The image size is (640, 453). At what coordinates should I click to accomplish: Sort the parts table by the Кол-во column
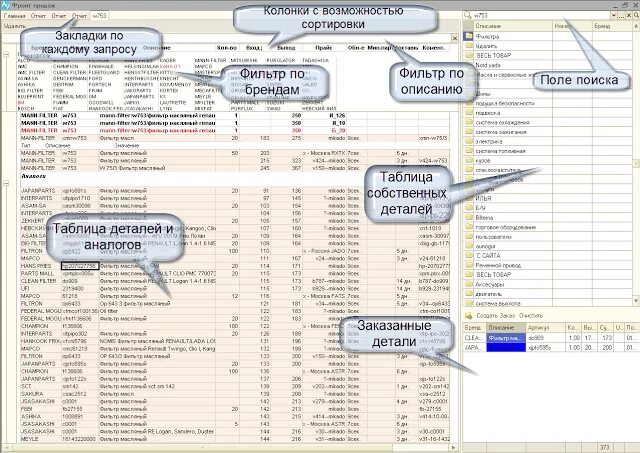pyautogui.click(x=227, y=48)
